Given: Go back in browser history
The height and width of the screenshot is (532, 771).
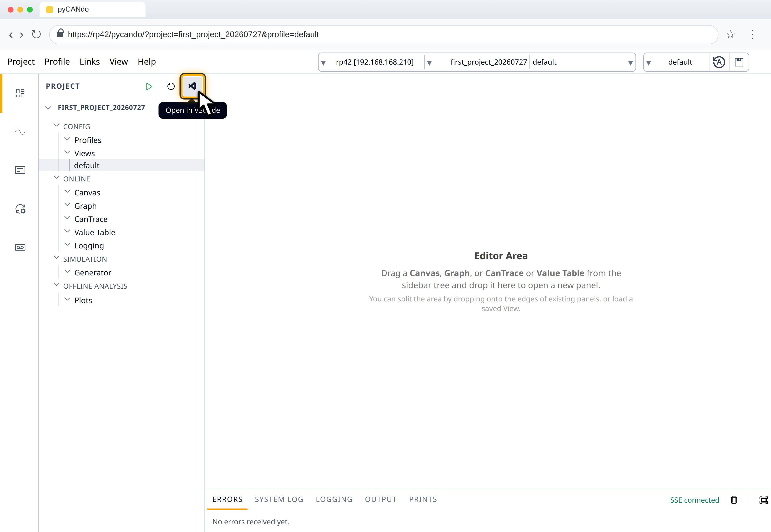Looking at the screenshot, I should pos(11,35).
